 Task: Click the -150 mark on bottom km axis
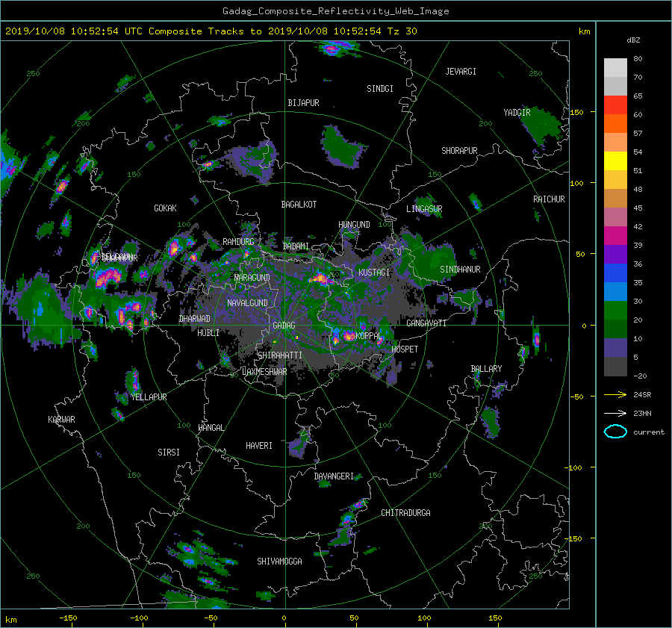68,618
